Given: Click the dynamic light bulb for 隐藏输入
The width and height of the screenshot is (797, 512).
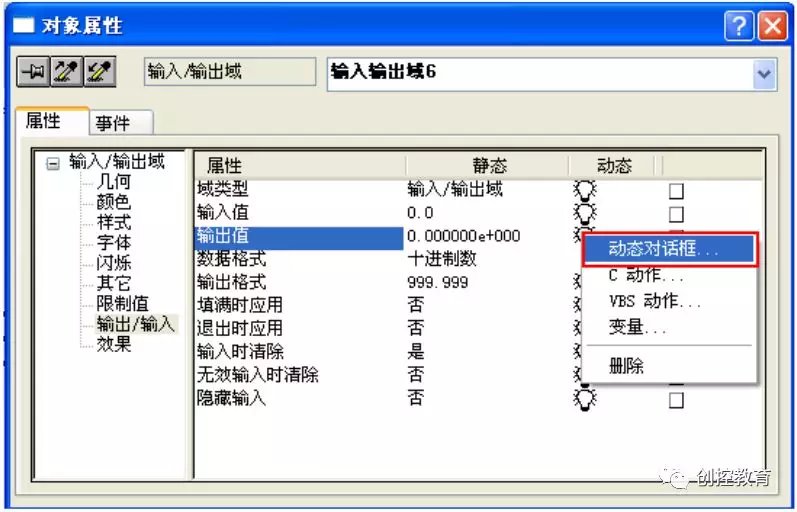Looking at the screenshot, I should [x=583, y=398].
